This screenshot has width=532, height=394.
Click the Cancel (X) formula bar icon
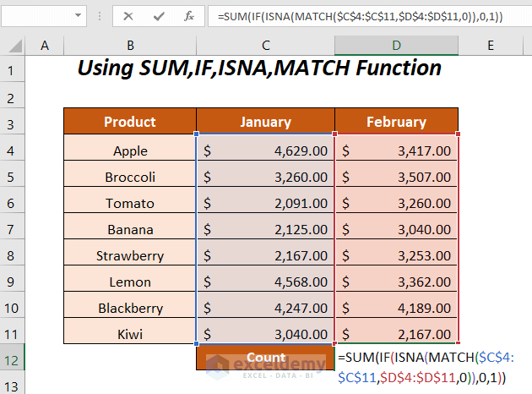(128, 16)
